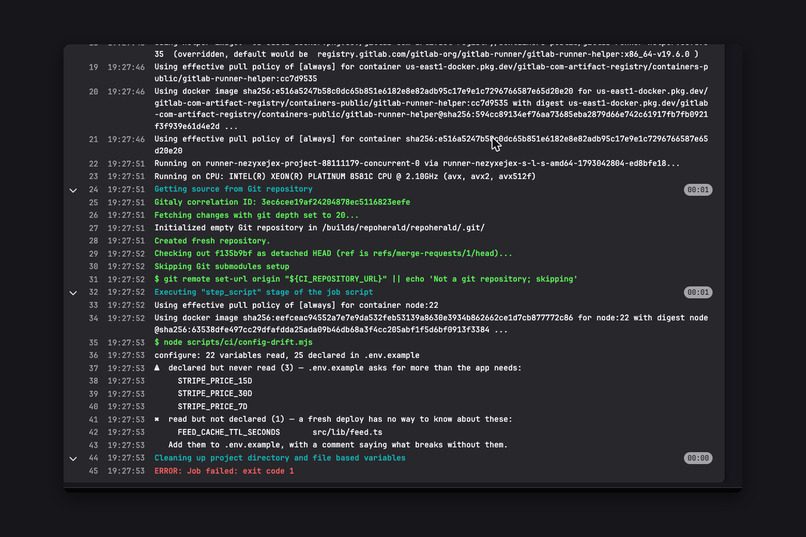Open line number 30 link

93,267
